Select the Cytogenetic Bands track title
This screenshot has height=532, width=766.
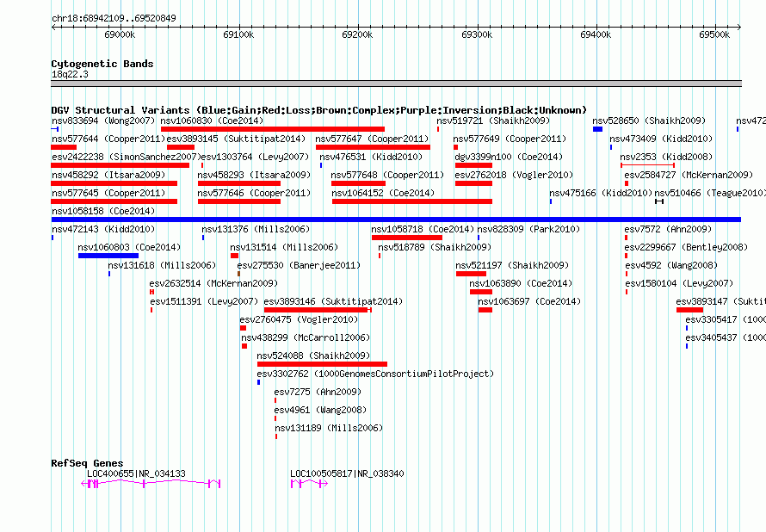(x=102, y=64)
